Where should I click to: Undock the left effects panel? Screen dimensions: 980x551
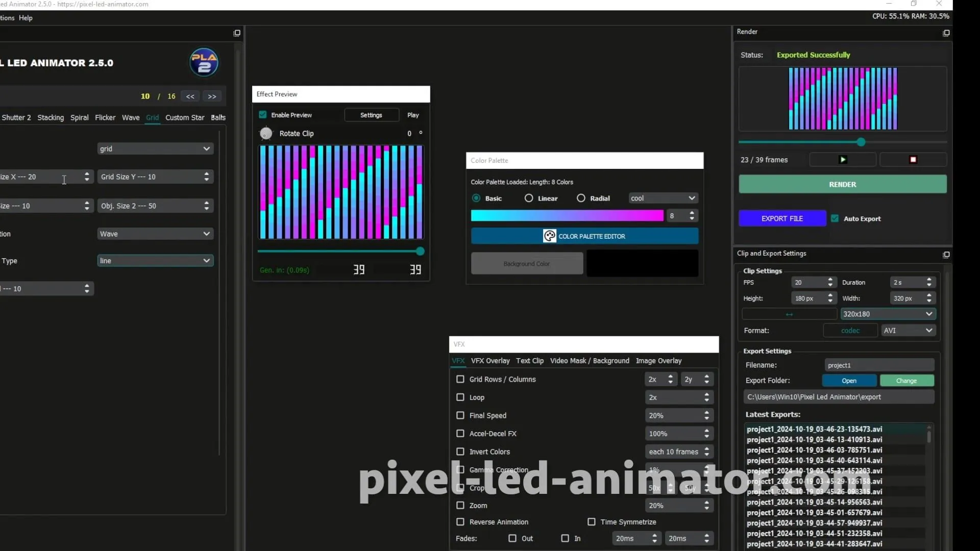(x=237, y=33)
